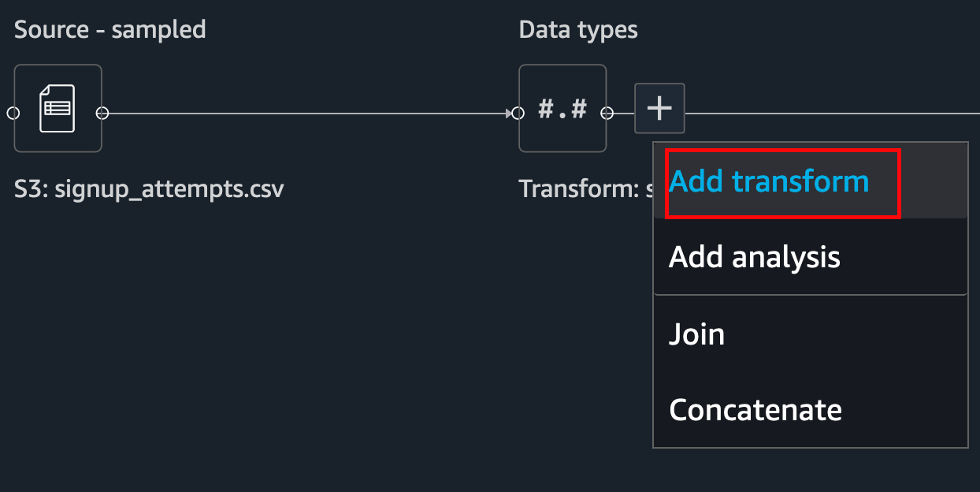980x492 pixels.
Task: Choose Add analysis from the menu
Action: coord(755,256)
